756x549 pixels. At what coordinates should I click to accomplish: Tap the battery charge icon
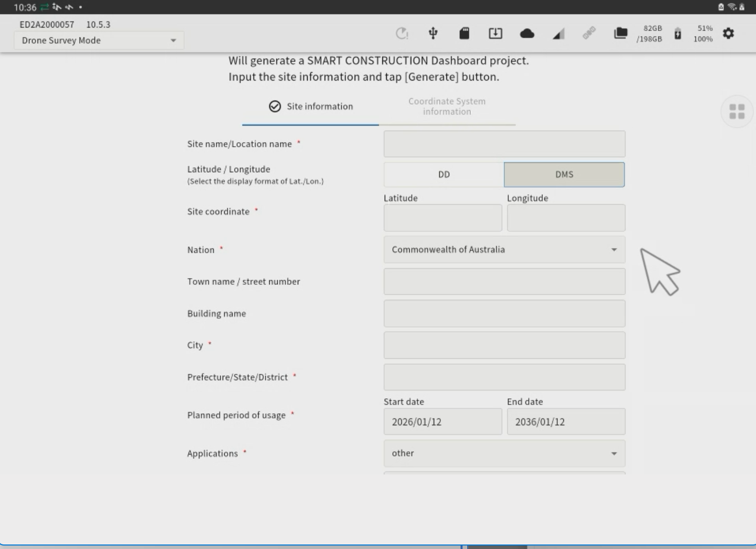click(x=677, y=34)
